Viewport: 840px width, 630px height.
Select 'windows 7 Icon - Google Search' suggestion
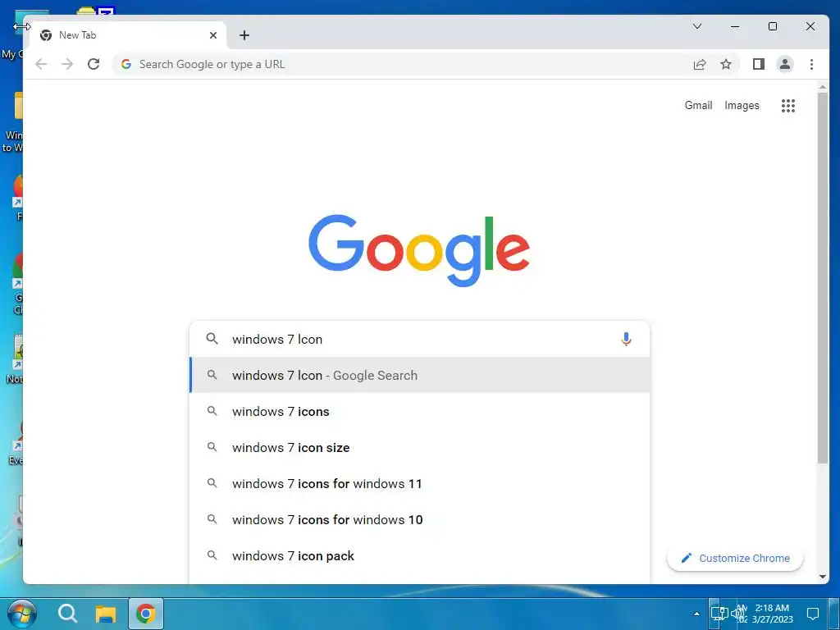pyautogui.click(x=419, y=375)
